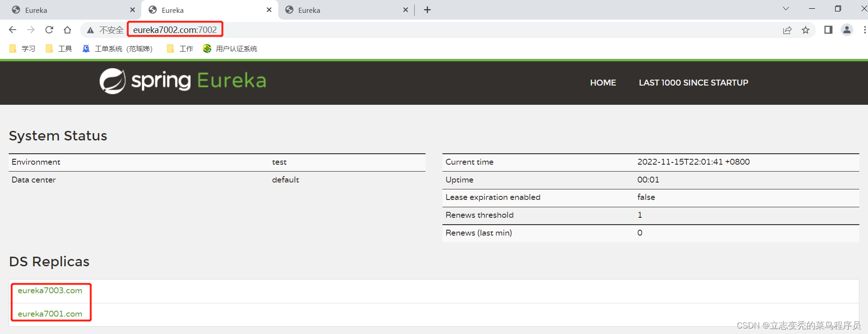
Task: Open the 工作 bookmark folder
Action: coord(180,48)
